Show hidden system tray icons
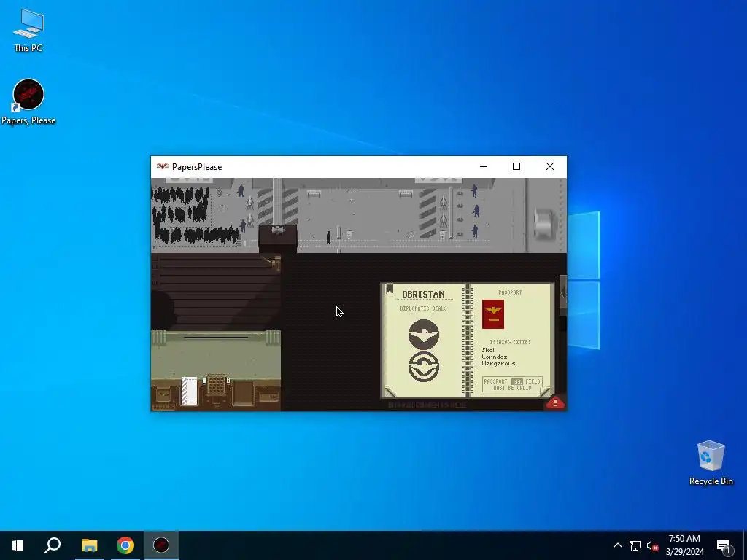This screenshot has width=747, height=560. (x=617, y=545)
